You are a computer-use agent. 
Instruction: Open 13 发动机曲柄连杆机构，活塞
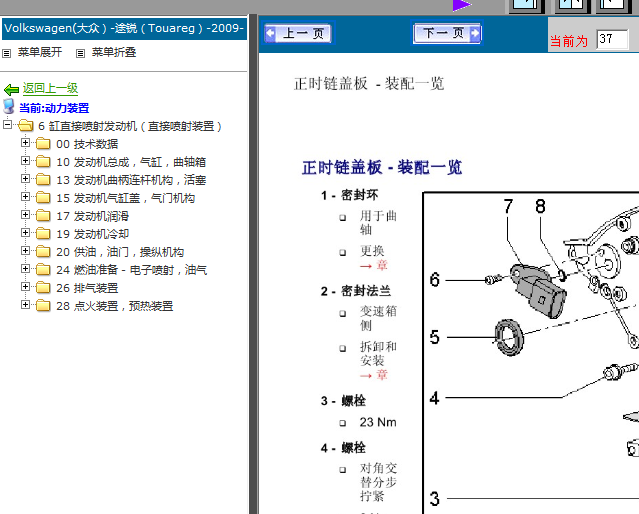[131, 180]
